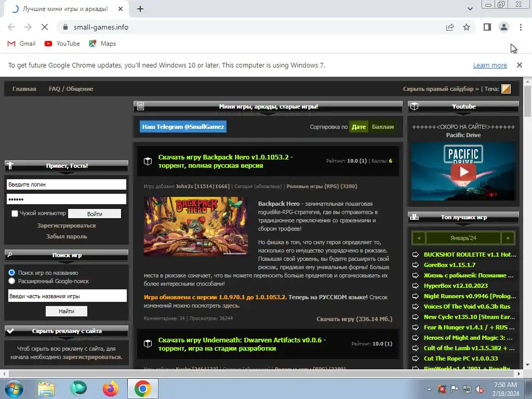
Task: Click the Backpack Hero box icon
Action: (148, 162)
